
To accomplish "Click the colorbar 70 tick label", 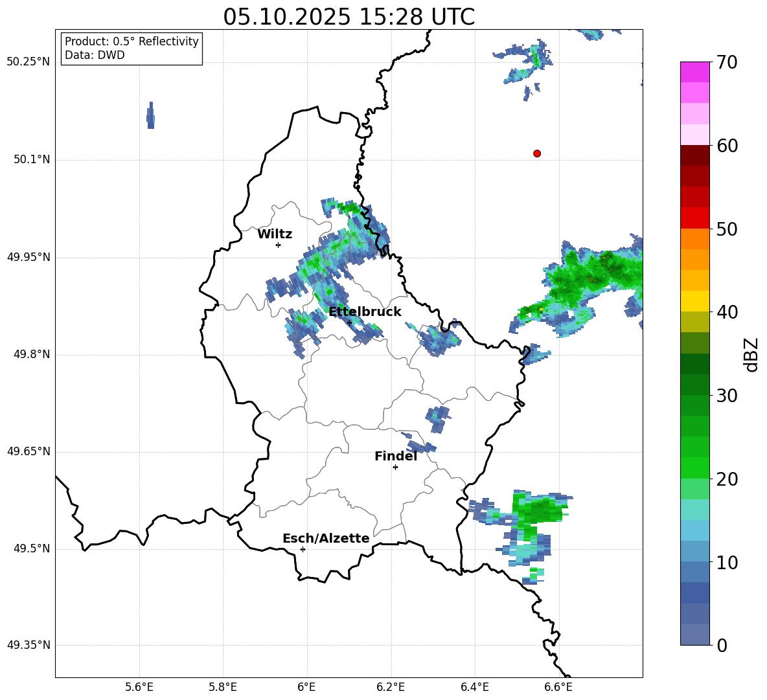I will pyautogui.click(x=727, y=63).
